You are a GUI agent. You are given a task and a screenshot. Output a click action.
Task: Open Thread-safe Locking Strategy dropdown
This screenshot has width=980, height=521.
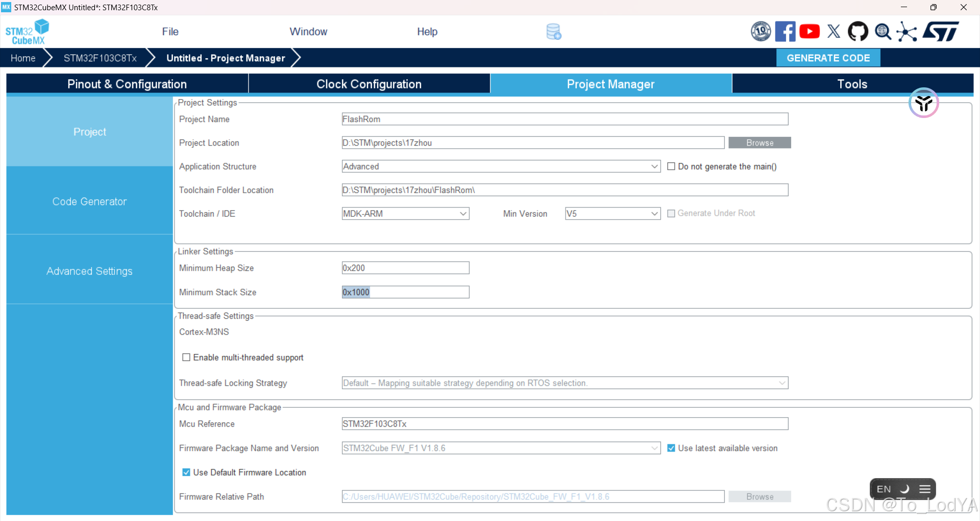[x=565, y=383]
